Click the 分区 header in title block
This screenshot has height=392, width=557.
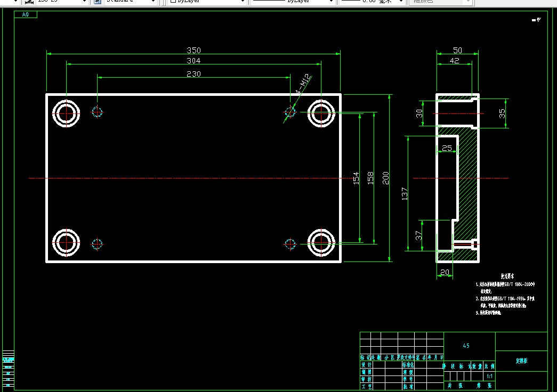(389, 357)
